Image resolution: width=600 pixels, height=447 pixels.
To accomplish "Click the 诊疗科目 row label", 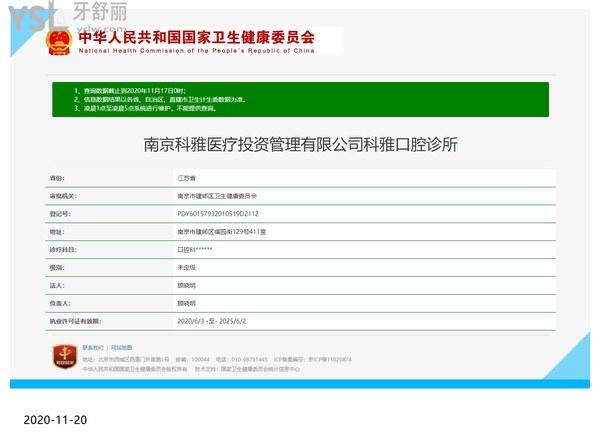I will (x=63, y=250).
